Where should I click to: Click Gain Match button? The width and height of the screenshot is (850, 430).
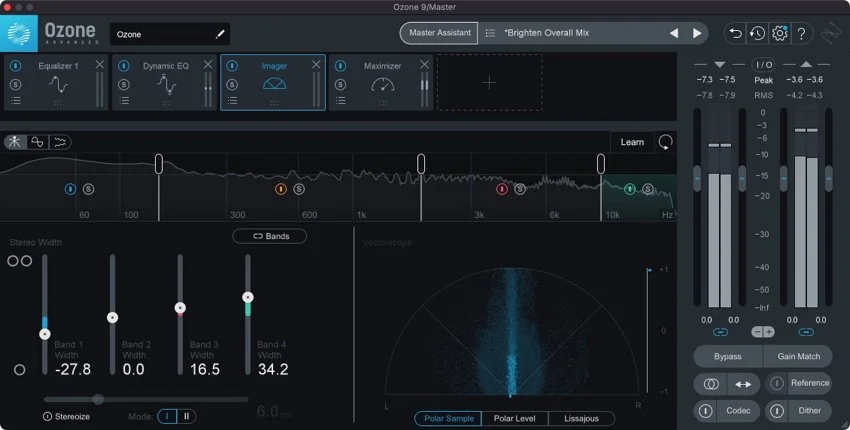coord(799,356)
